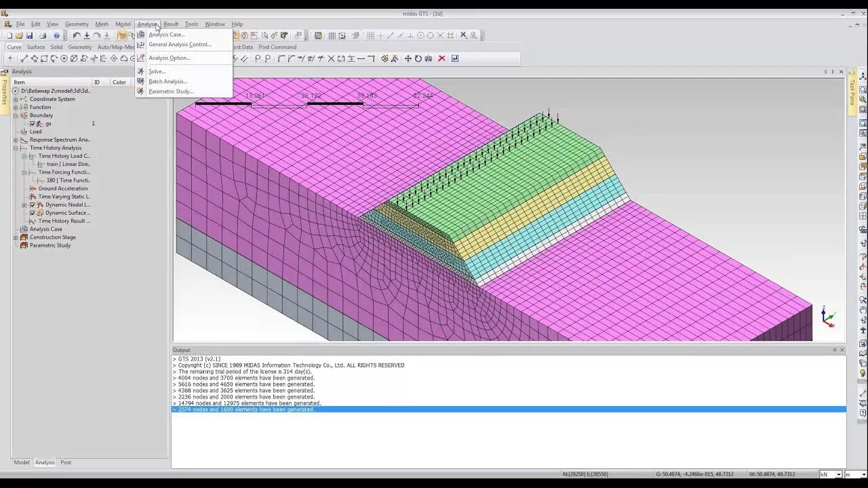
Task: Select General Analysis Control... menu entry
Action: tap(180, 45)
